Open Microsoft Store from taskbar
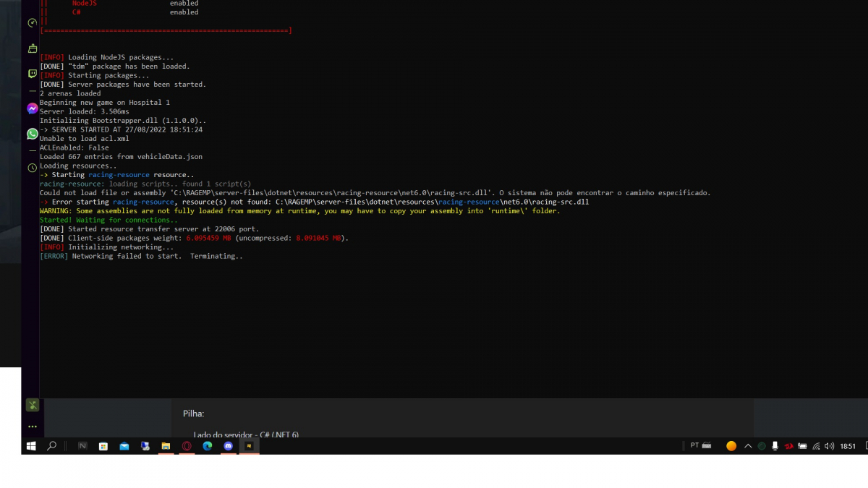The height and width of the screenshot is (488, 868). [x=103, y=446]
